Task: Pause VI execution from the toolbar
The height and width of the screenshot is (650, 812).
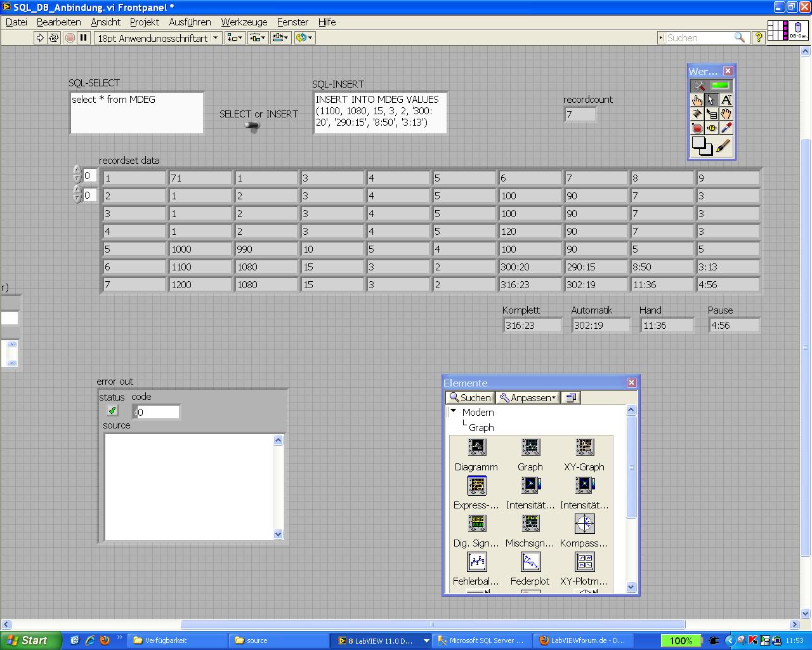Action: pos(84,38)
